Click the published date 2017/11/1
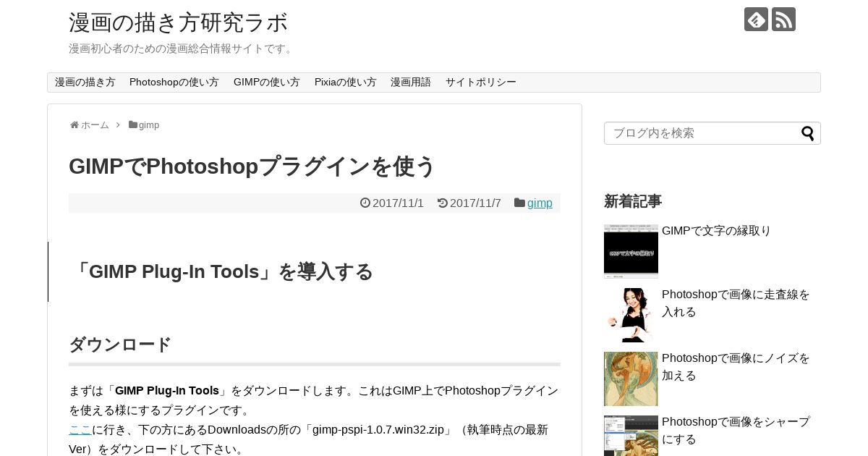868x456 pixels. (x=398, y=203)
